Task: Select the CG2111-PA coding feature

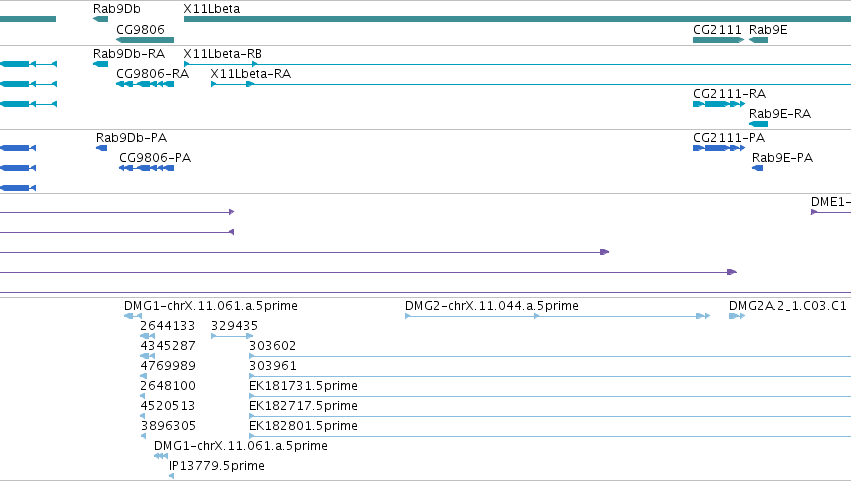Action: pos(719,148)
